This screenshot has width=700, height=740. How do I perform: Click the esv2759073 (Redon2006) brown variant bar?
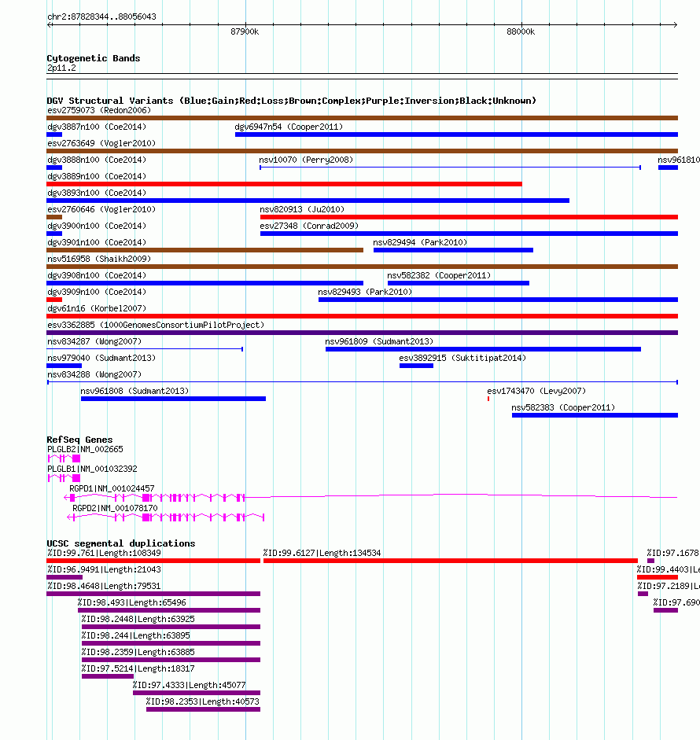pyautogui.click(x=362, y=118)
